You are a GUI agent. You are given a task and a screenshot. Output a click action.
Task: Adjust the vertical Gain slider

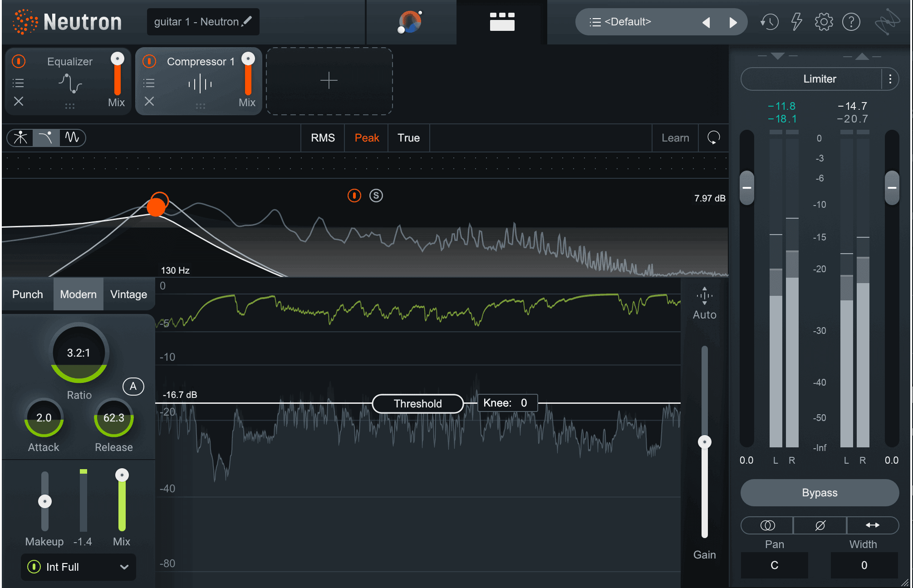(x=705, y=442)
